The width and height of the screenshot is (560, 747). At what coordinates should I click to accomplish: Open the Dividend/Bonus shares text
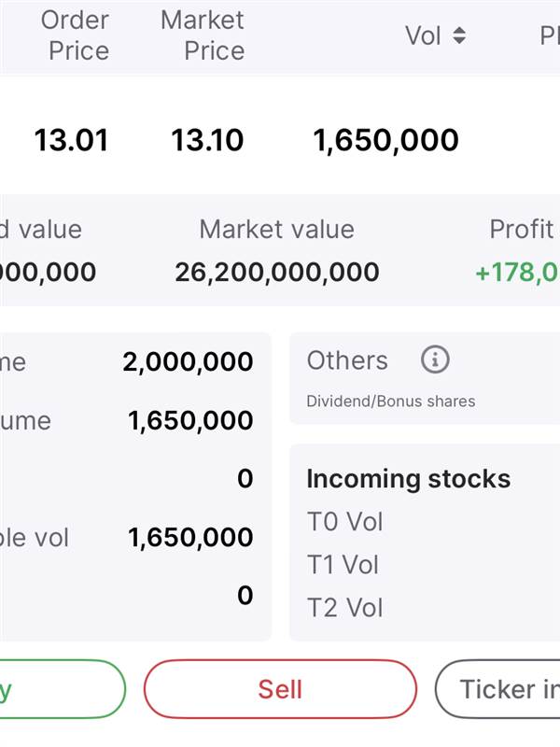[391, 402]
